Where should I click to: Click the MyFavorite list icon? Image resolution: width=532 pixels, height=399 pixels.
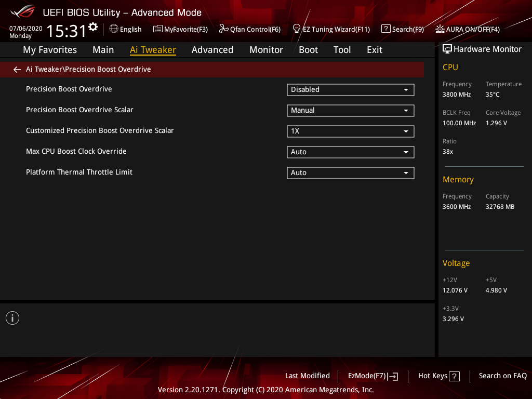[158, 29]
